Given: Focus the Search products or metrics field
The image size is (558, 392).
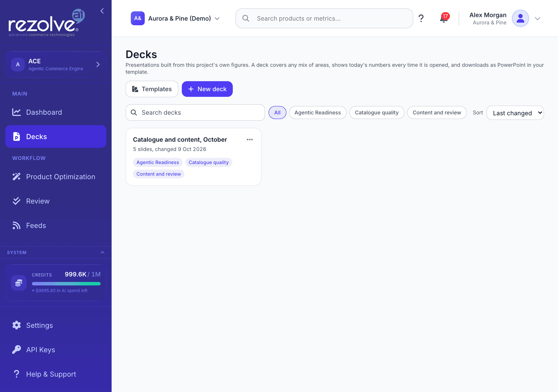Looking at the screenshot, I should 324,18.
